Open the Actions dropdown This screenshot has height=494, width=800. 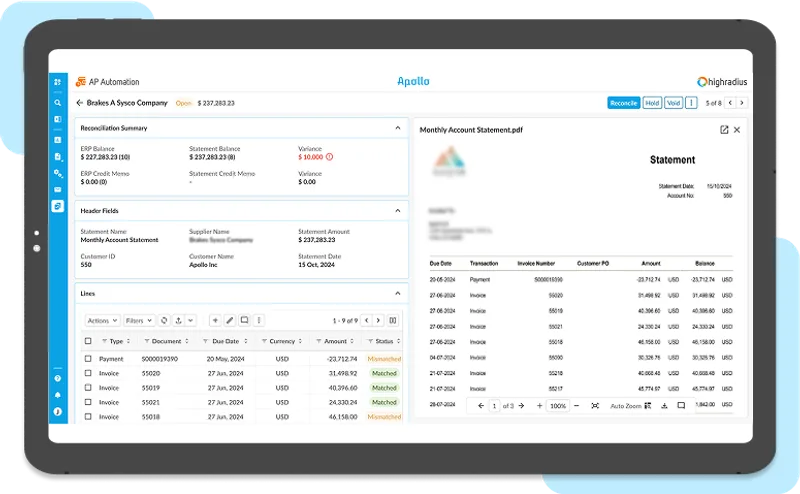pyautogui.click(x=103, y=320)
